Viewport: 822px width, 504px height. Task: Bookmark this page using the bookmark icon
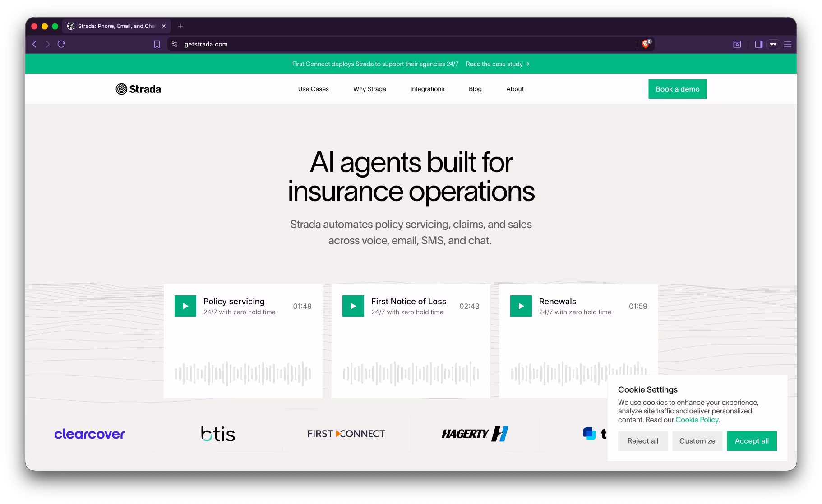tap(157, 44)
